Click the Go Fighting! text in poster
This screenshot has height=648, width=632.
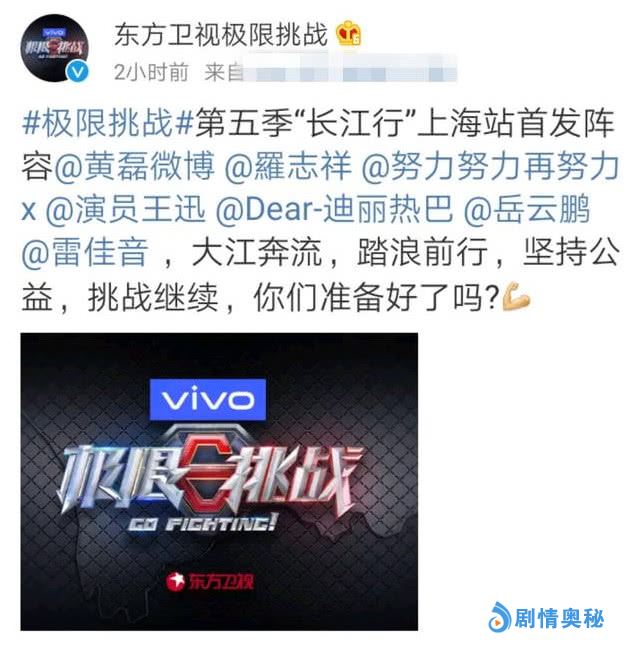[202, 524]
